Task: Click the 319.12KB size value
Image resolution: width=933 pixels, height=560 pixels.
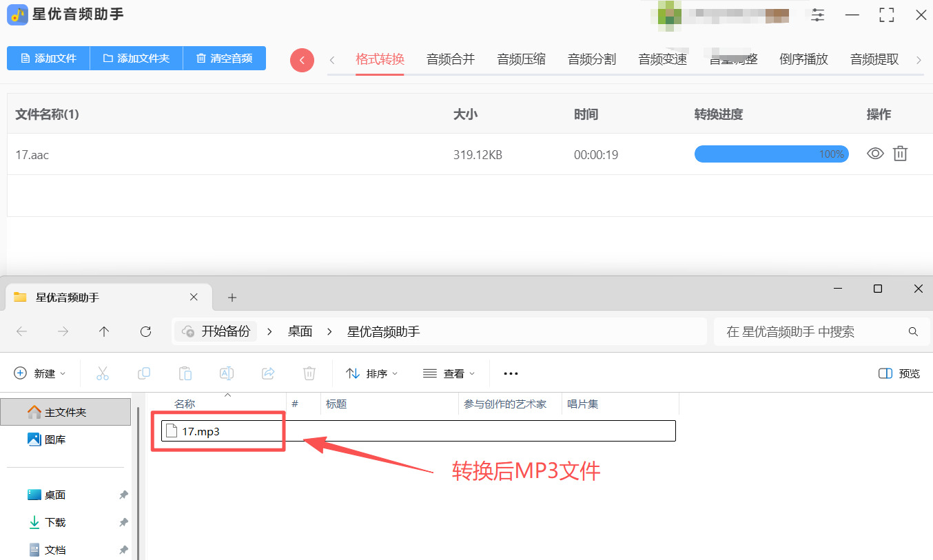Action: [x=478, y=155]
